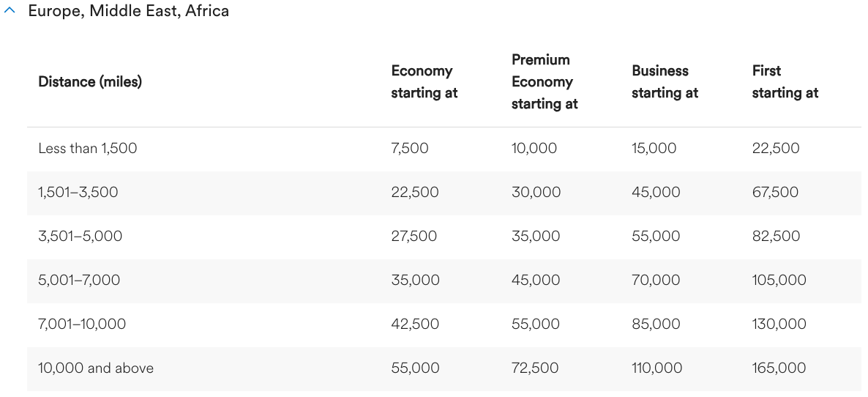Click the 72,500 Premium Economy value
The height and width of the screenshot is (397, 868).
tap(535, 368)
